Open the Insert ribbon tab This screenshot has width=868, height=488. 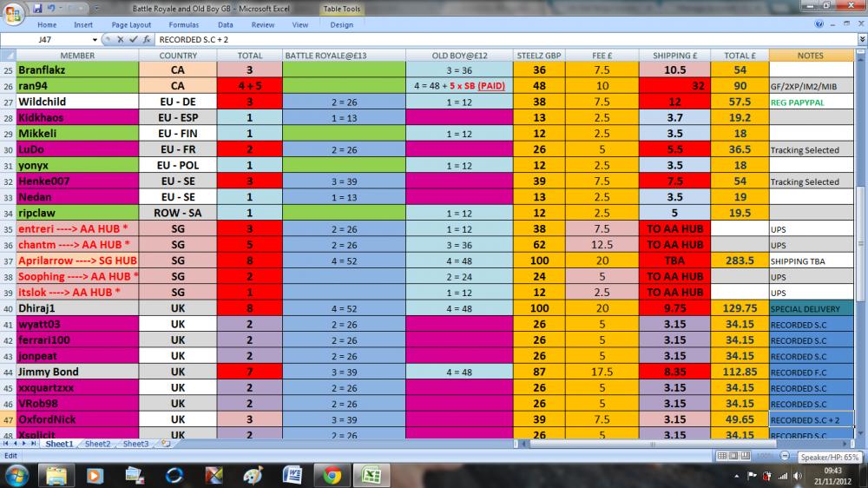pyautogui.click(x=83, y=25)
